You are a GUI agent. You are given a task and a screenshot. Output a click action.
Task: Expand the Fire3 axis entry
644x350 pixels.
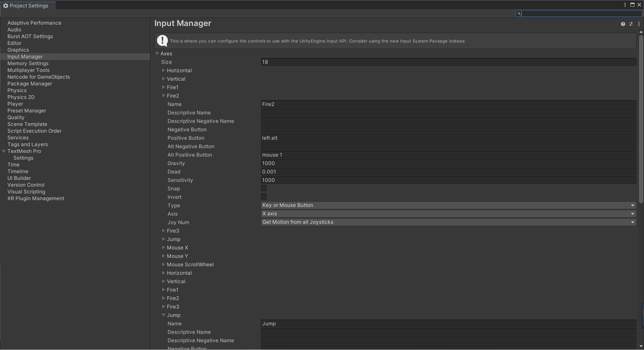(164, 231)
